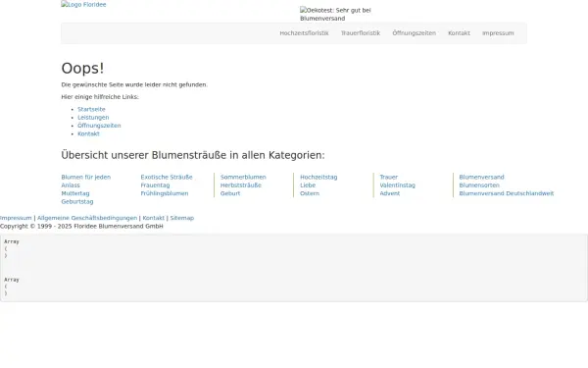Open Sitemap in the footer
The width and height of the screenshot is (588, 368).
click(x=182, y=218)
